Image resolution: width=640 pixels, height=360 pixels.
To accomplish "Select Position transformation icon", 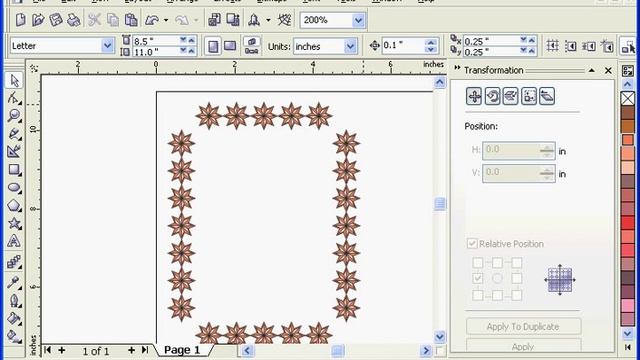I will point(474,97).
